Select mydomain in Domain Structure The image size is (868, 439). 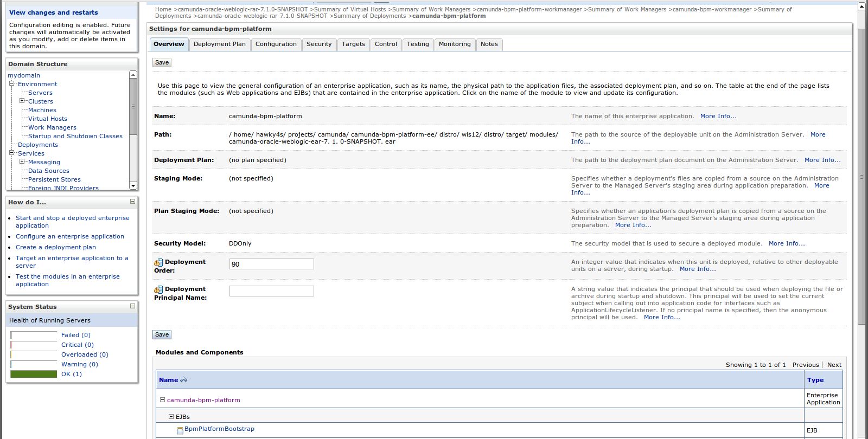coord(24,75)
